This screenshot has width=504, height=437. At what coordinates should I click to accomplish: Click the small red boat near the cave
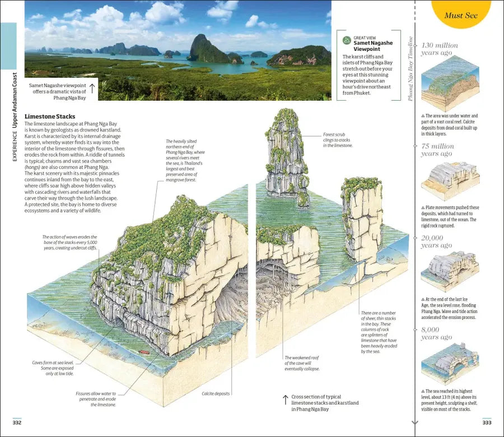click(144, 353)
